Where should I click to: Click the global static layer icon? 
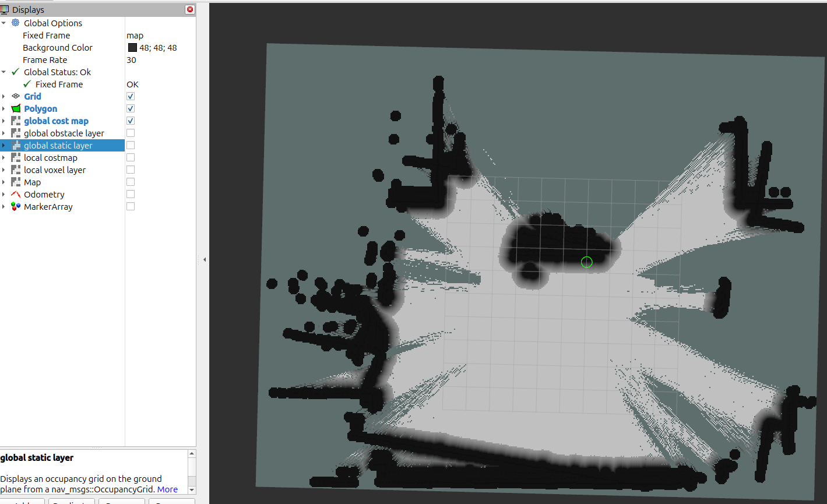(x=16, y=145)
